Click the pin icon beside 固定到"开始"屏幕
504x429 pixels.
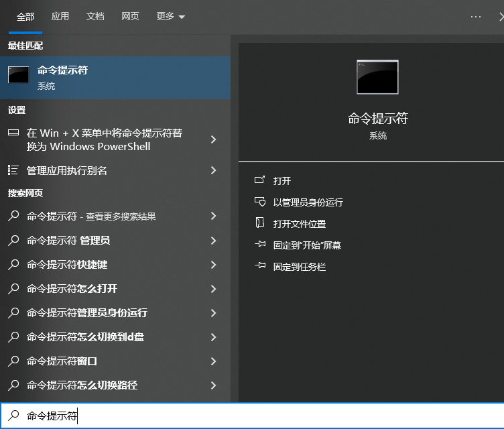(x=260, y=244)
